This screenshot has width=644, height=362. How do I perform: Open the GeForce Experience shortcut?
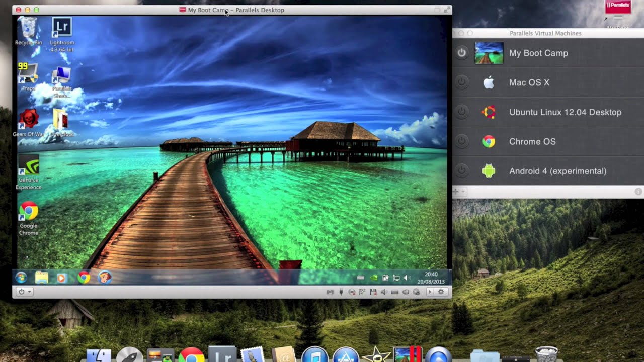29,172
